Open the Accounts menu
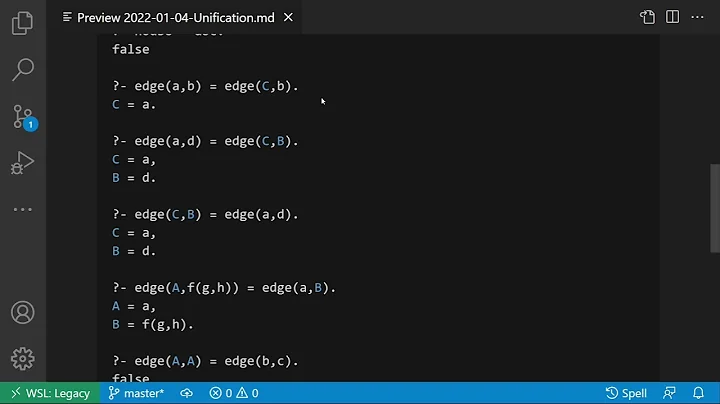The image size is (720, 404). pos(22,313)
